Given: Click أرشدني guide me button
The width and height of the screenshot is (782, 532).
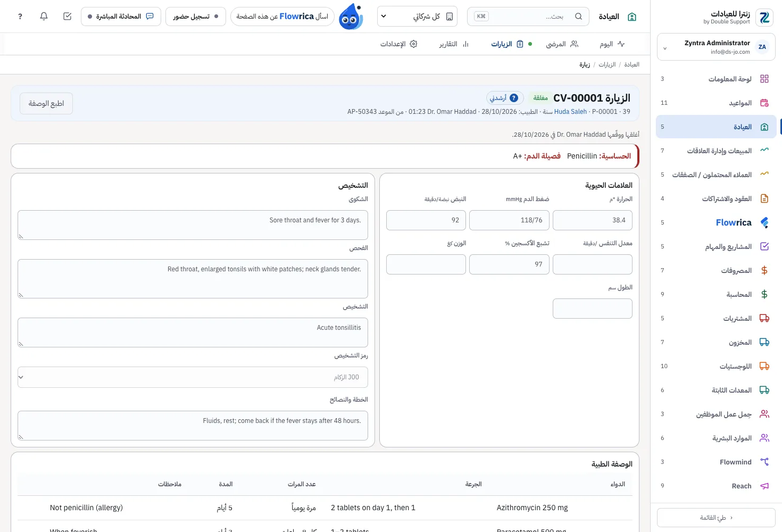Looking at the screenshot, I should 504,98.
